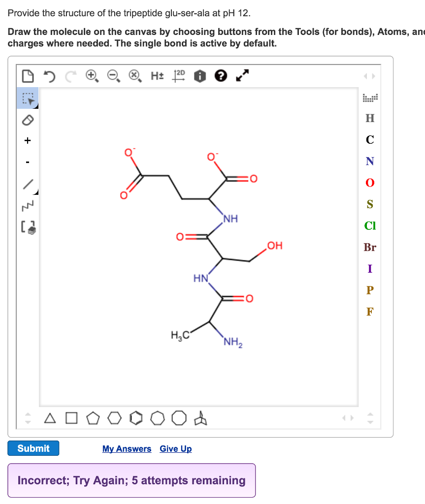The height and width of the screenshot is (504, 425).
Task: Clear the canvas with the new page icon
Action: coord(28,75)
